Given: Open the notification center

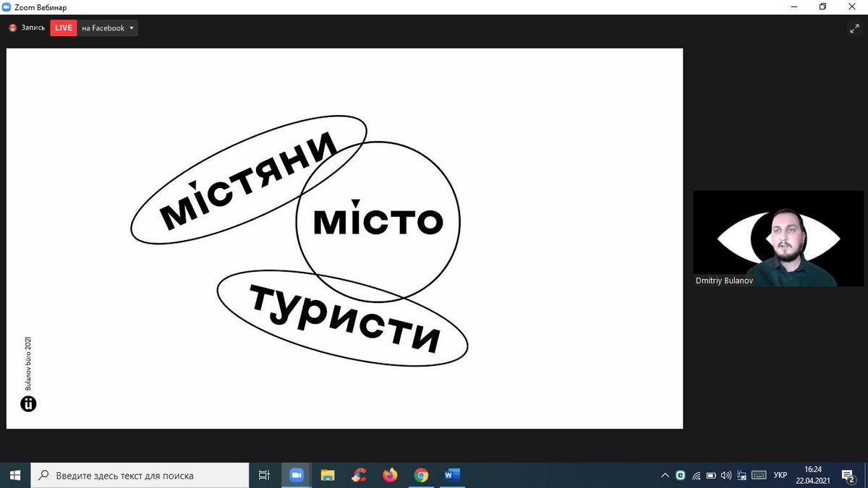Looking at the screenshot, I should coord(848,475).
